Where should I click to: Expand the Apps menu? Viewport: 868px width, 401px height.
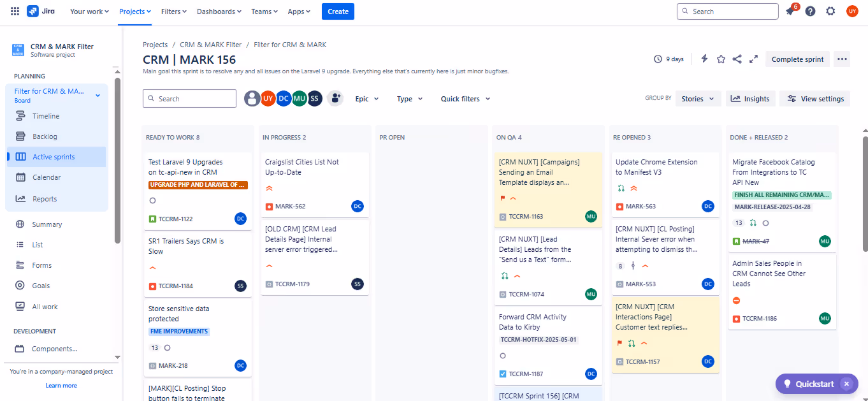(x=299, y=11)
